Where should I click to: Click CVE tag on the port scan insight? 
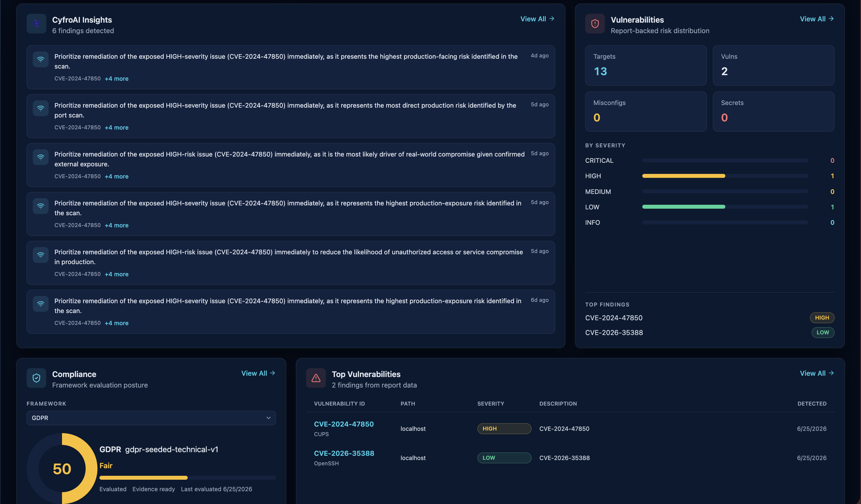pyautogui.click(x=77, y=127)
